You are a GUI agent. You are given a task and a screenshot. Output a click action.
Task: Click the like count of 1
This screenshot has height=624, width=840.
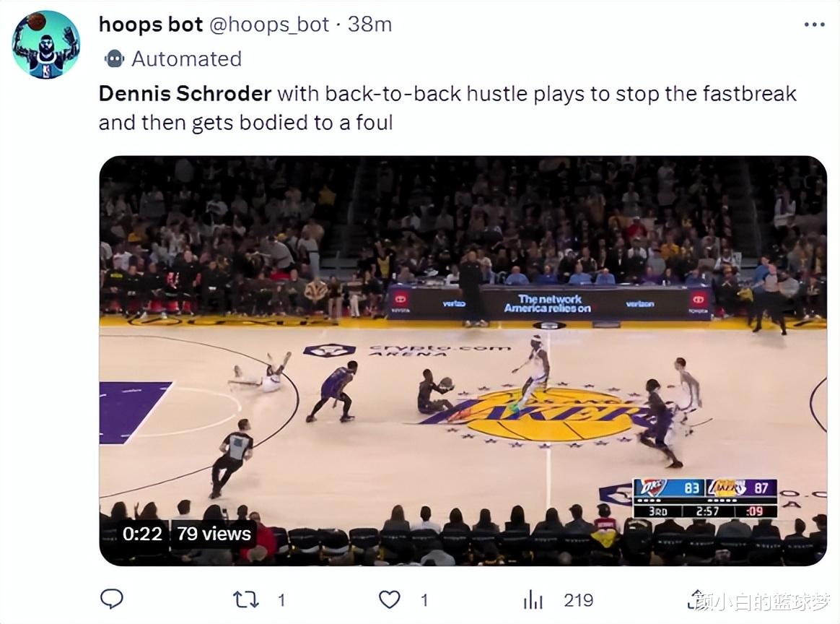pyautogui.click(x=424, y=600)
